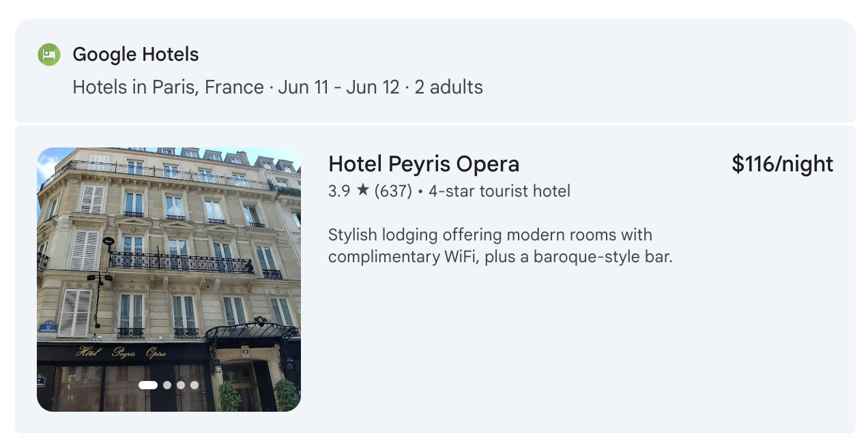Click the 2 adults guest count

point(447,87)
